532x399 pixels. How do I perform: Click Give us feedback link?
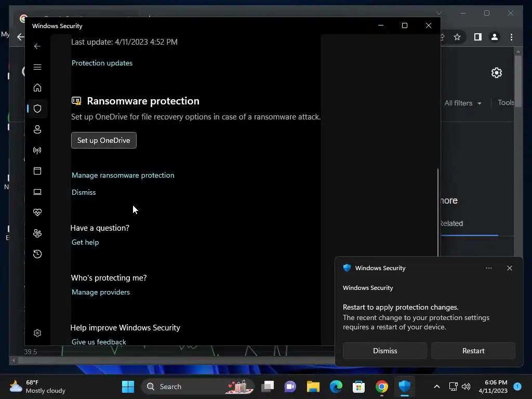pyautogui.click(x=99, y=342)
